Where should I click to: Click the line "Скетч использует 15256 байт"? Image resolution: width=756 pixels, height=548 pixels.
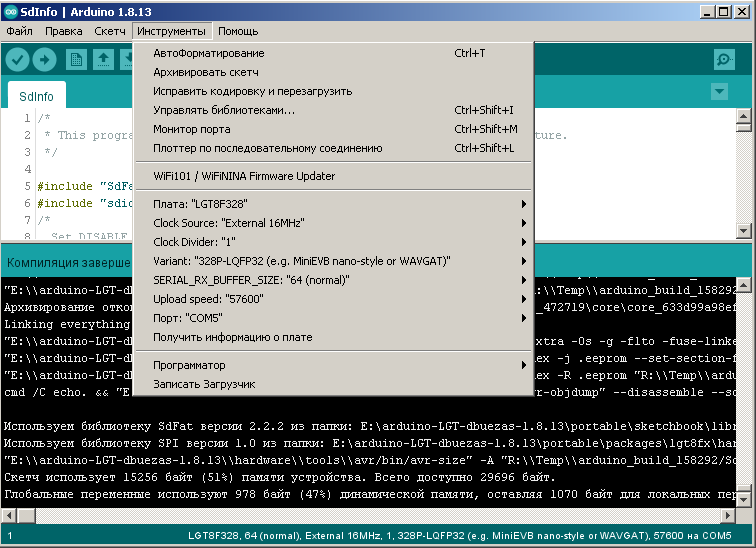[x=280, y=478]
